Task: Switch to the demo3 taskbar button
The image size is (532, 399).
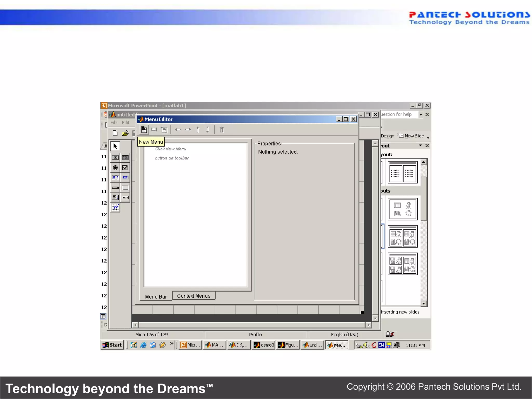Action: click(264, 345)
